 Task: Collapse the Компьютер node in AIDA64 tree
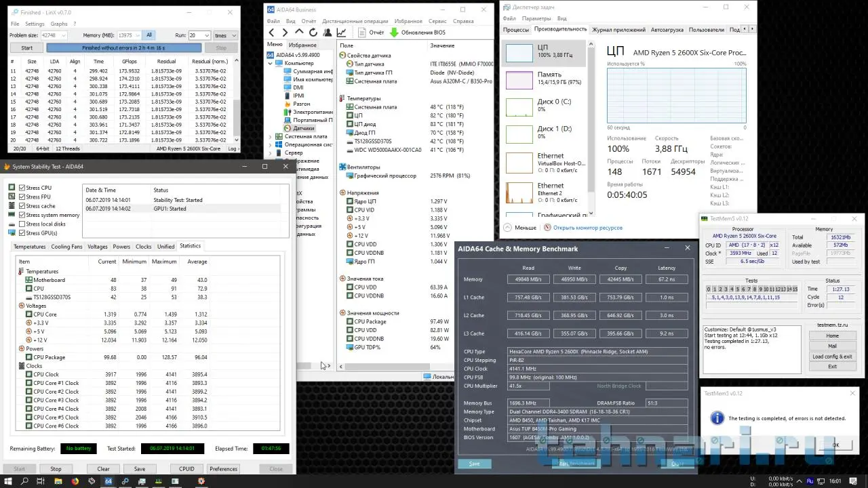pyautogui.click(x=270, y=63)
